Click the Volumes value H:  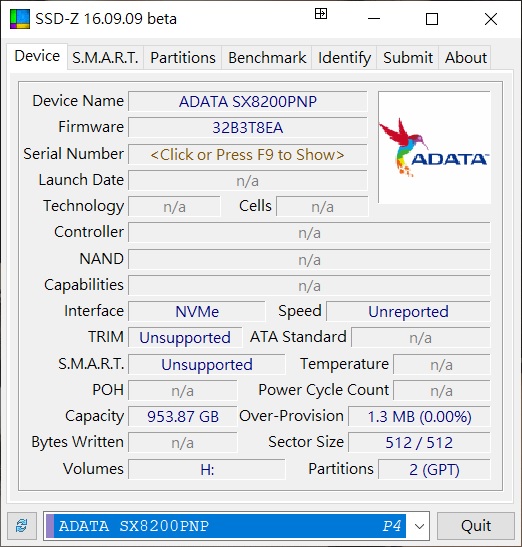click(x=207, y=470)
